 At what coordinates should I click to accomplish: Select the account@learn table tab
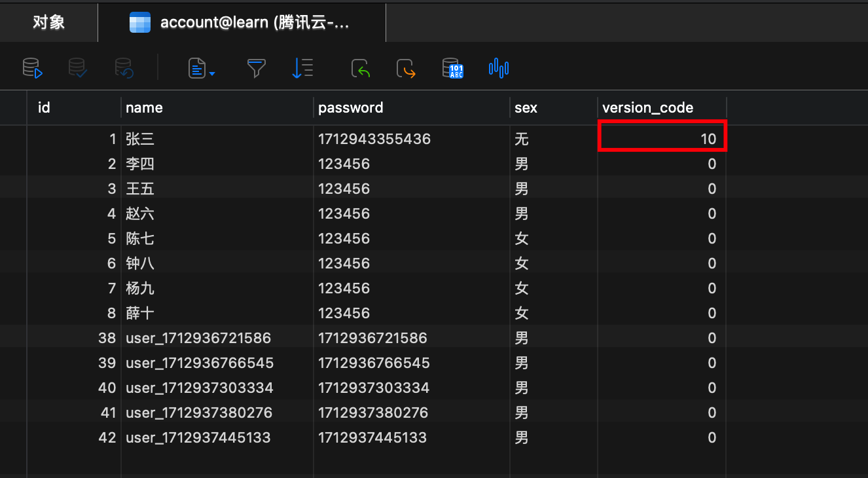pos(242,22)
